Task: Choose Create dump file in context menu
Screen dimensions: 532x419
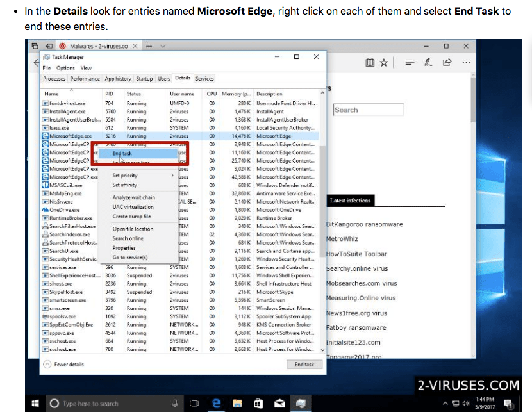Action: coord(138,217)
